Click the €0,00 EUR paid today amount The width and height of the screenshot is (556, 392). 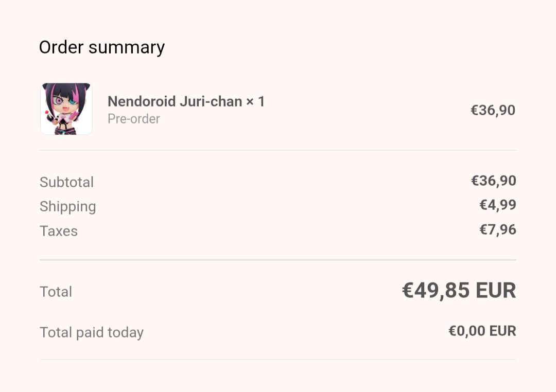pyautogui.click(x=482, y=331)
